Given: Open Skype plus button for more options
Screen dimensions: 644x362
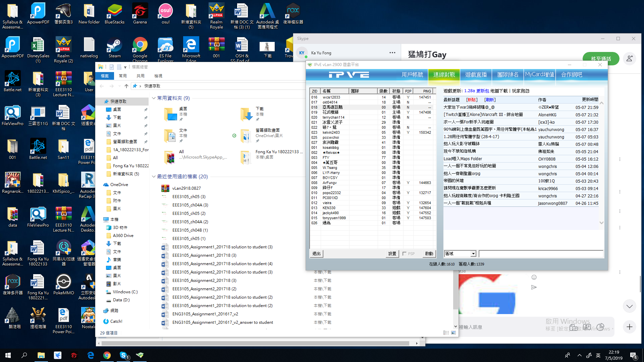Looking at the screenshot, I should 629,327.
